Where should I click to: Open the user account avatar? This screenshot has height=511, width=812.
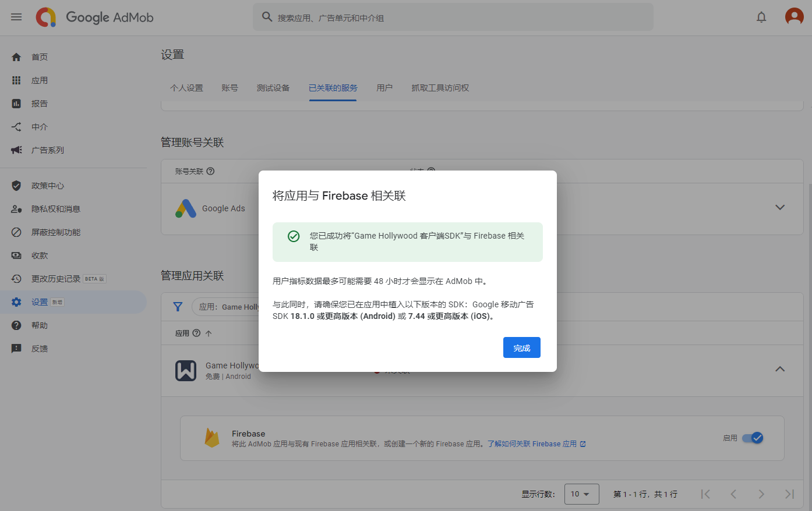click(794, 17)
